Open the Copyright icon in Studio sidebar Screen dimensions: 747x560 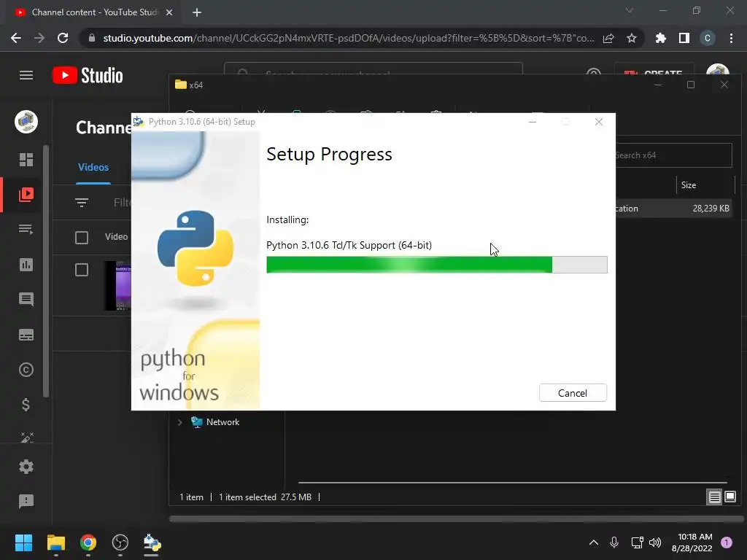(26, 370)
